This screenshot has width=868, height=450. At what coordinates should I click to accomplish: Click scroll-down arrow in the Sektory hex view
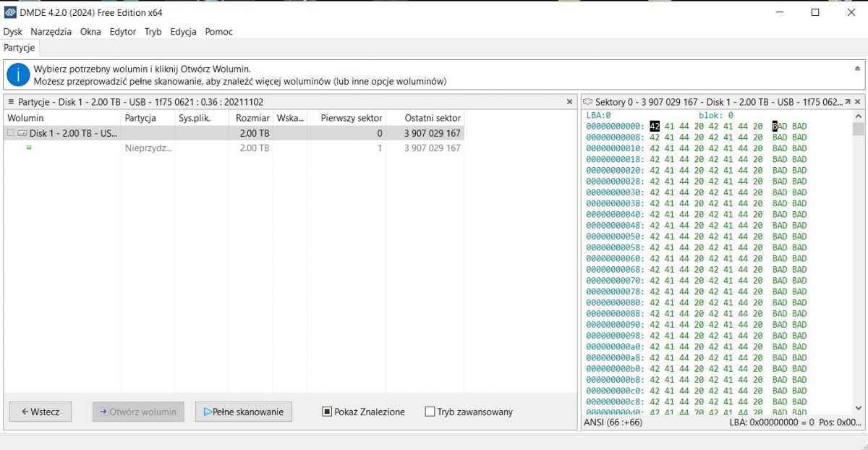pyautogui.click(x=858, y=407)
